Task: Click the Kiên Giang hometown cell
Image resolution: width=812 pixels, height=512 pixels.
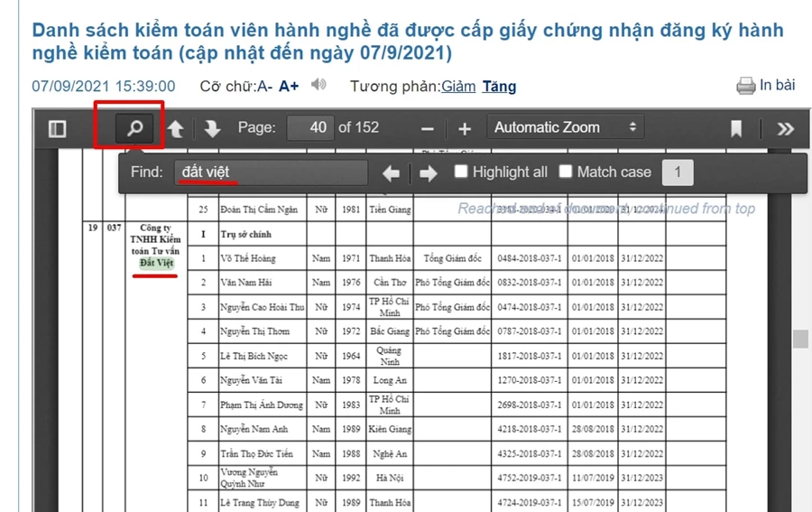Action: (390, 429)
